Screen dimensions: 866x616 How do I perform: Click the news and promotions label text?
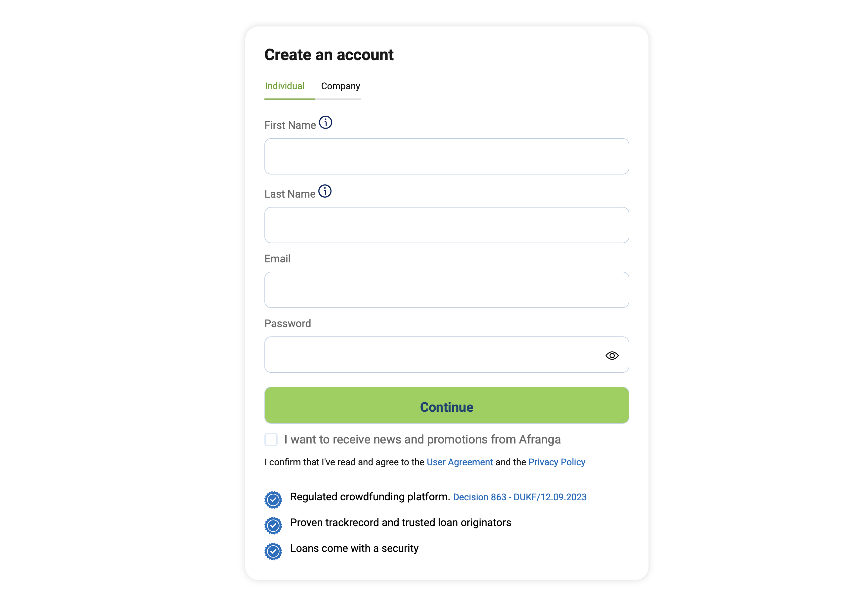point(422,439)
